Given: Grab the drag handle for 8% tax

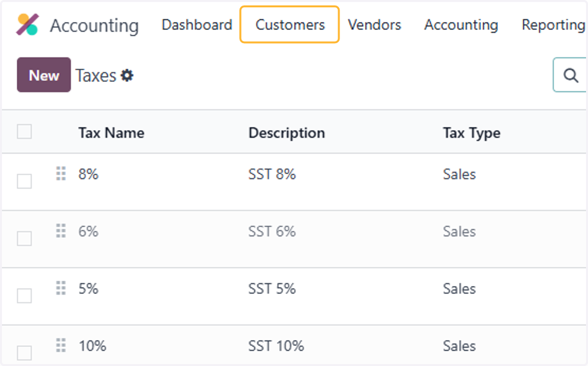Looking at the screenshot, I should pos(61,174).
